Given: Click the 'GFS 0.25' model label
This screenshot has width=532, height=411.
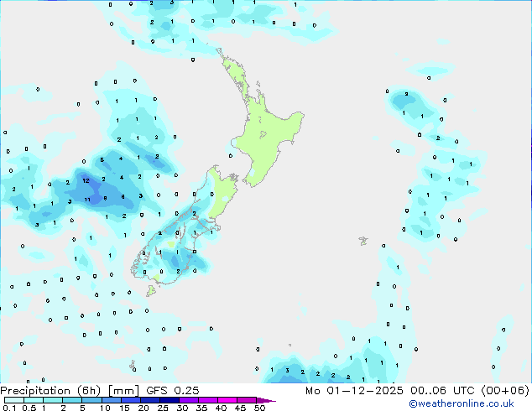Looking at the screenshot, I should pyautogui.click(x=173, y=391).
